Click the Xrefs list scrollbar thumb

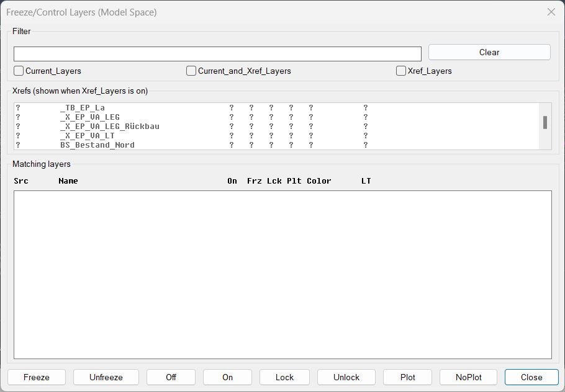coord(545,122)
